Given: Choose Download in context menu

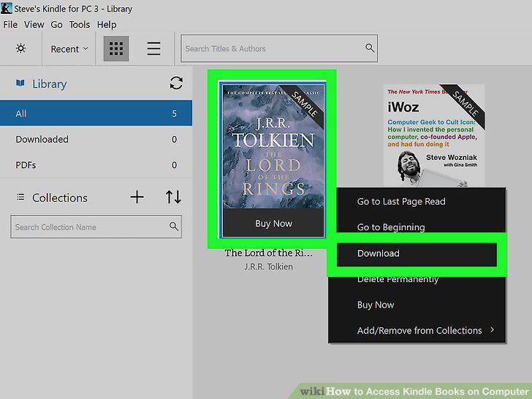Looking at the screenshot, I should coord(417,254).
